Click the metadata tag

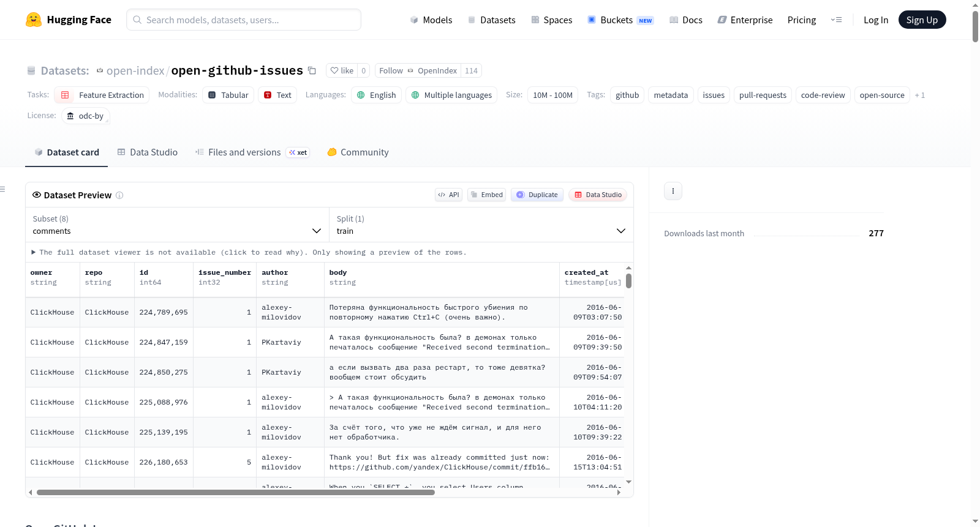[671, 95]
